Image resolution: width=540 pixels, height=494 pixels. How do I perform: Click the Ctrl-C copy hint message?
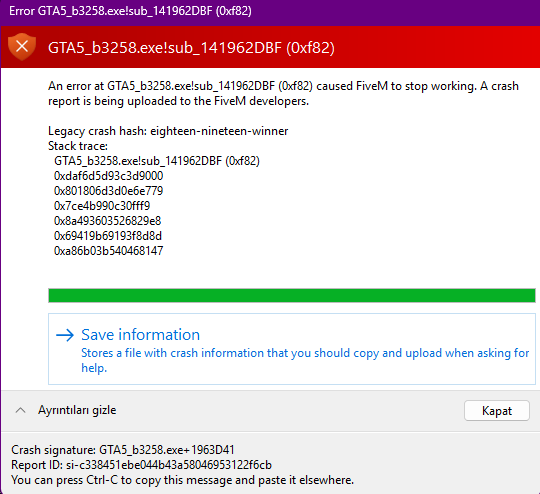coord(183,480)
